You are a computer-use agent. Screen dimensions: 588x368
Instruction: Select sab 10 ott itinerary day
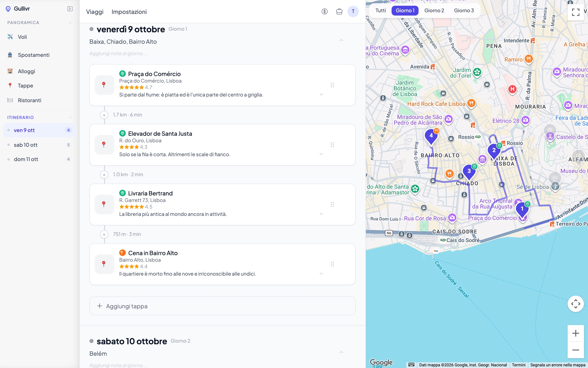(40, 145)
